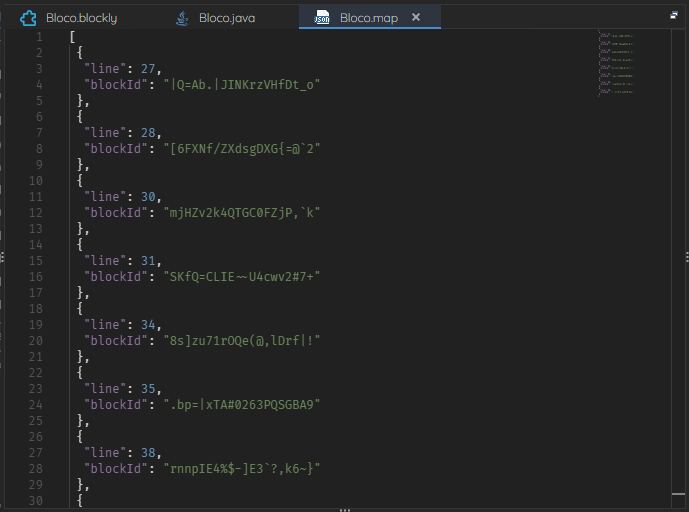The image size is (689, 512).
Task: Click line number 1 in the gutter
Action: pos(40,37)
